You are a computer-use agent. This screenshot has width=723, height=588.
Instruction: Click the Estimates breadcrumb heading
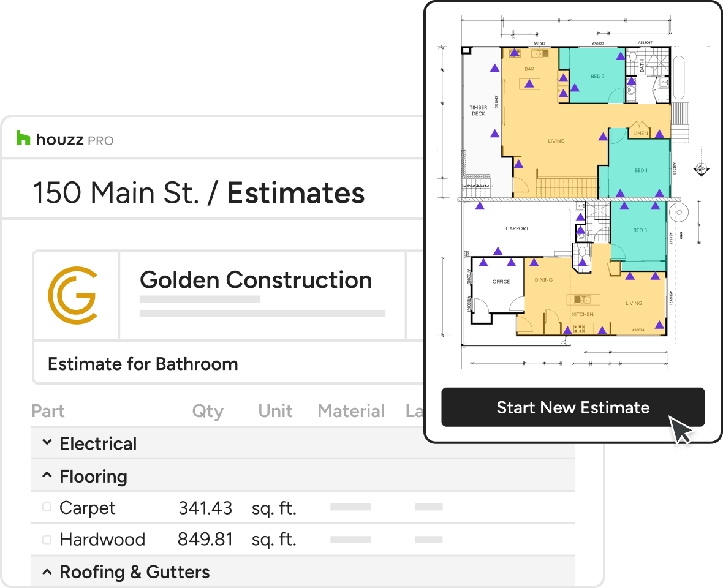coord(296,192)
